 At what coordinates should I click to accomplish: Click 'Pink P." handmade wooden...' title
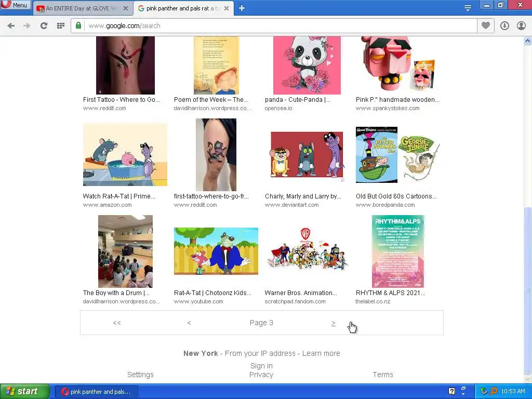pyautogui.click(x=397, y=99)
